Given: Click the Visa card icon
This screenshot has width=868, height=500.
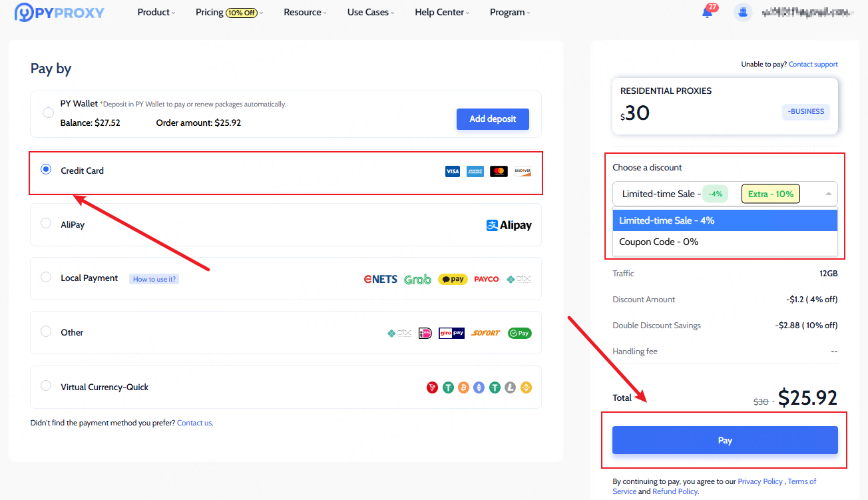Looking at the screenshot, I should click(453, 172).
